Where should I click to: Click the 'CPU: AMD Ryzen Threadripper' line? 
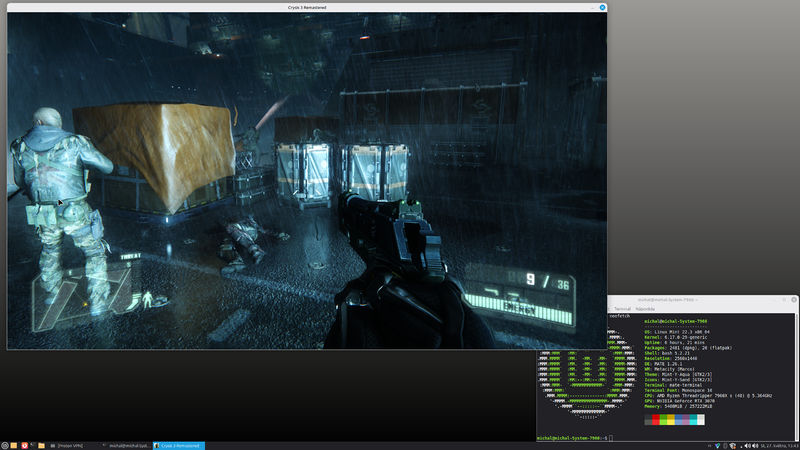pyautogui.click(x=708, y=395)
